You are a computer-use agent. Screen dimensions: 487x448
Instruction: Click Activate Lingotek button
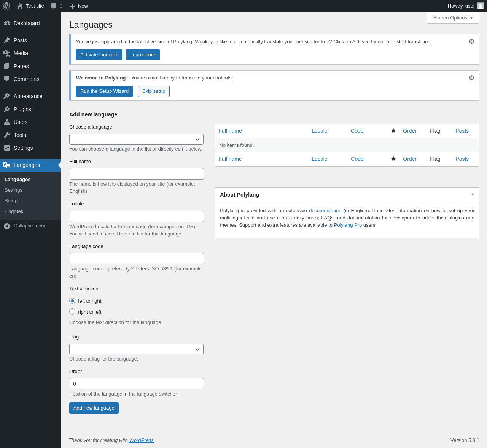tap(99, 55)
